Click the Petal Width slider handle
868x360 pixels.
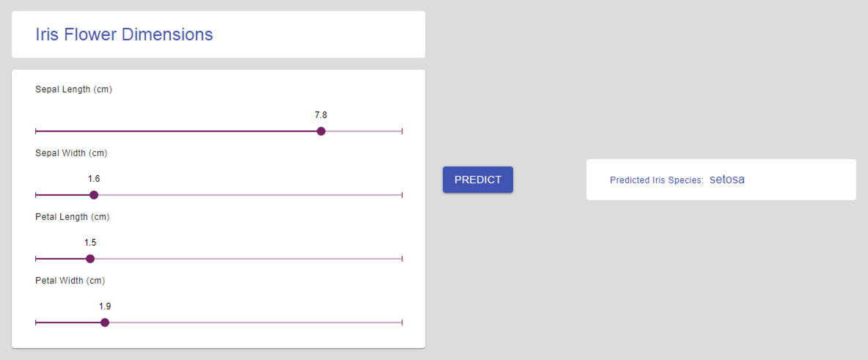tap(105, 323)
